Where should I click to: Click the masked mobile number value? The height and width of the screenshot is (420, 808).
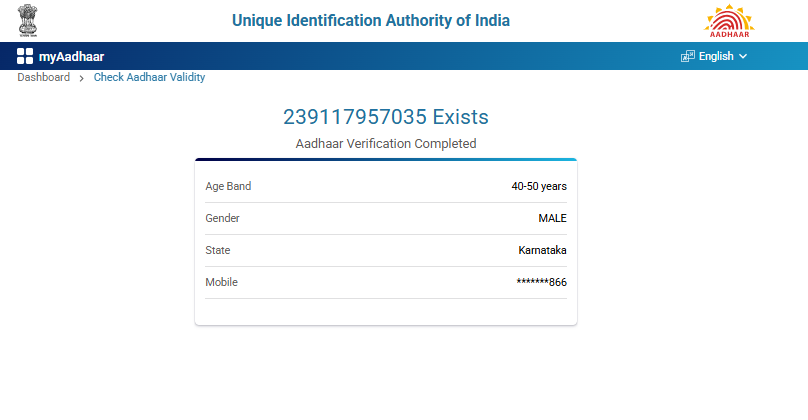pos(541,282)
